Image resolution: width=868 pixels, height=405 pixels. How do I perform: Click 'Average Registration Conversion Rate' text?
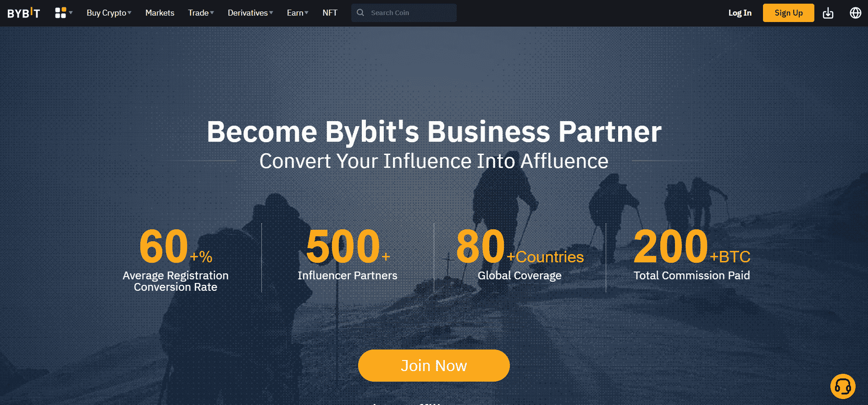coord(176,281)
